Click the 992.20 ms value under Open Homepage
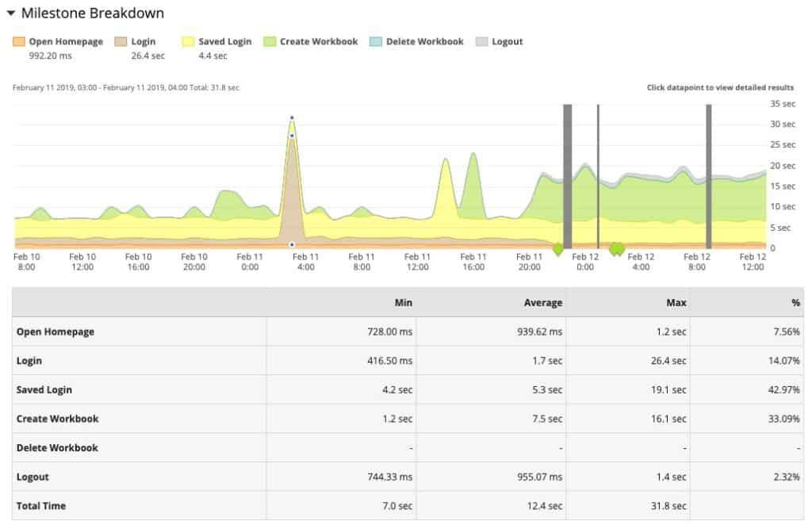This screenshot has width=812, height=529. coord(50,56)
